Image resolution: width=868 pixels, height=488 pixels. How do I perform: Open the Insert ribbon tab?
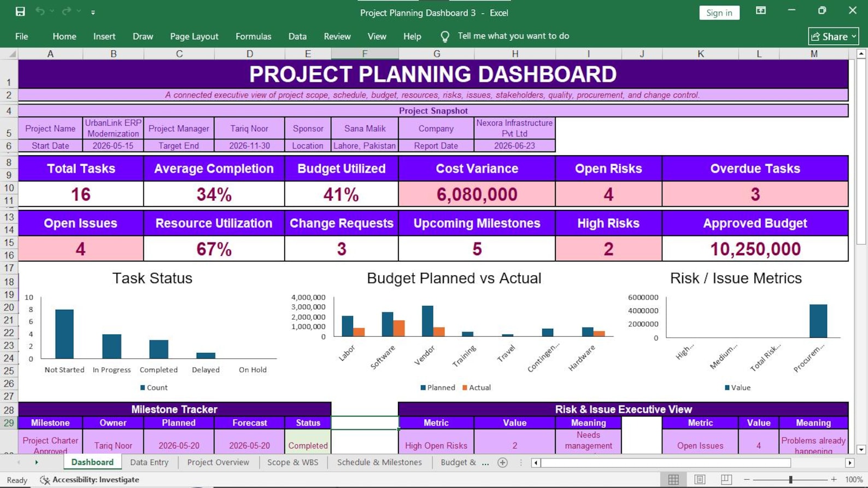tap(104, 37)
